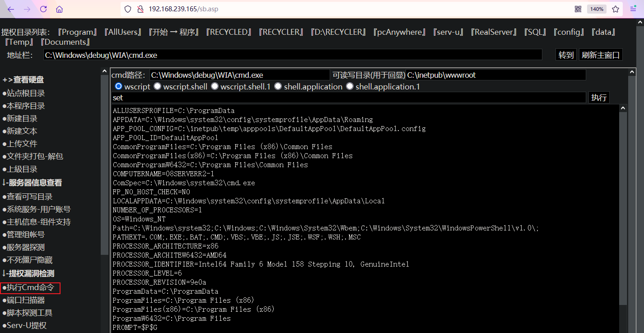The width and height of the screenshot is (644, 333).
Task: Select the wscript.shell radio option
Action: pos(158,86)
